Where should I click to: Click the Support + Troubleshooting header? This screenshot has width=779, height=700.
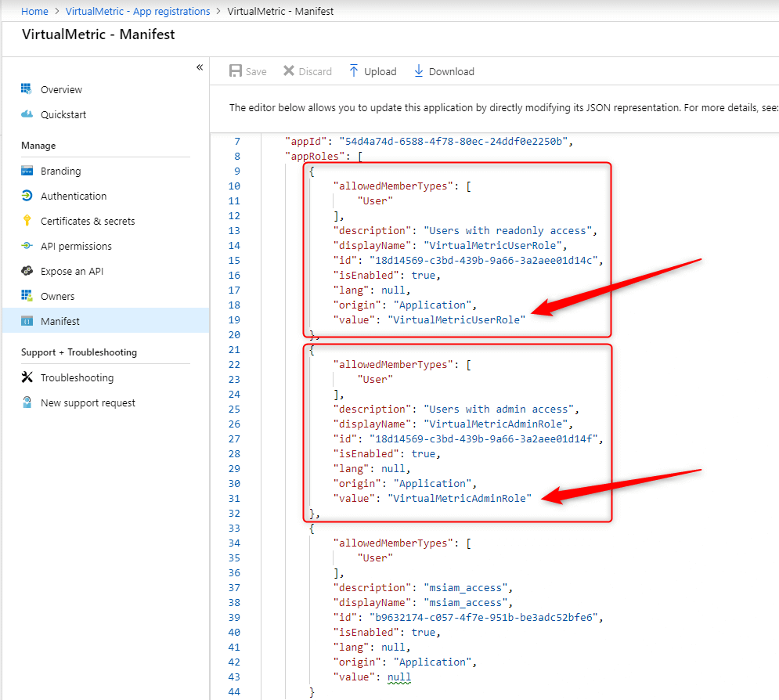[x=78, y=352]
